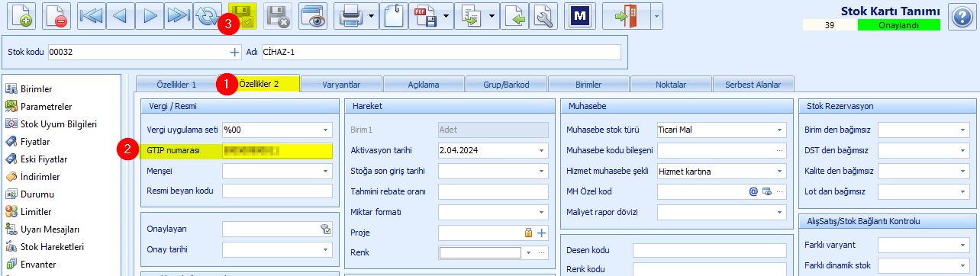Open Uyarı Mesajları in the sidebar

coord(50,229)
